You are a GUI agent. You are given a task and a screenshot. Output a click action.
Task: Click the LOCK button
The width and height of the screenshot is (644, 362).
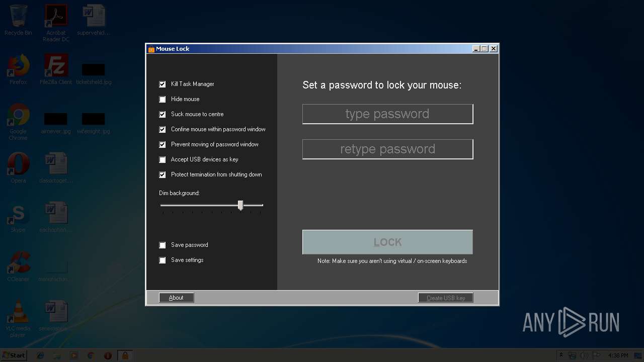pyautogui.click(x=387, y=242)
